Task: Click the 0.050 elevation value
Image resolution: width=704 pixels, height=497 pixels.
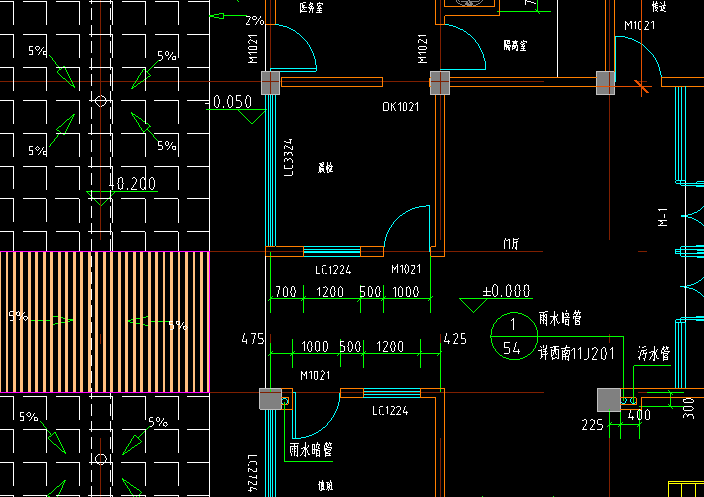Action: [232, 102]
